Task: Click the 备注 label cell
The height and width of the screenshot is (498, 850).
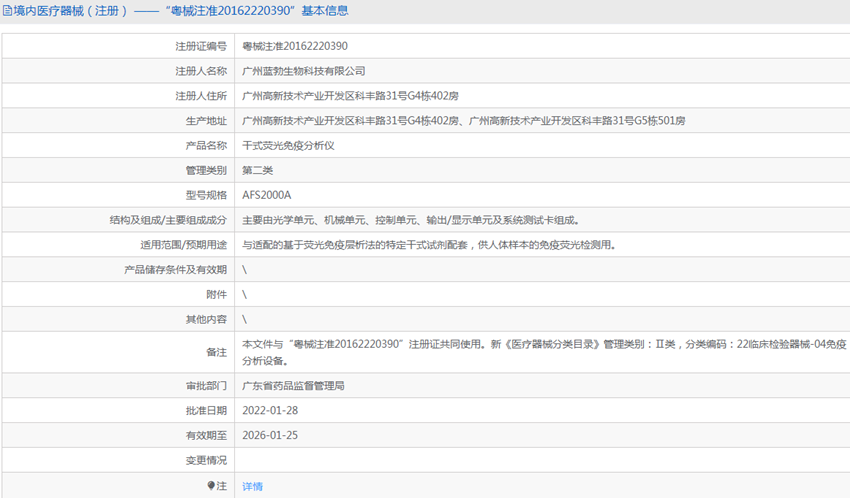Action: pos(118,352)
